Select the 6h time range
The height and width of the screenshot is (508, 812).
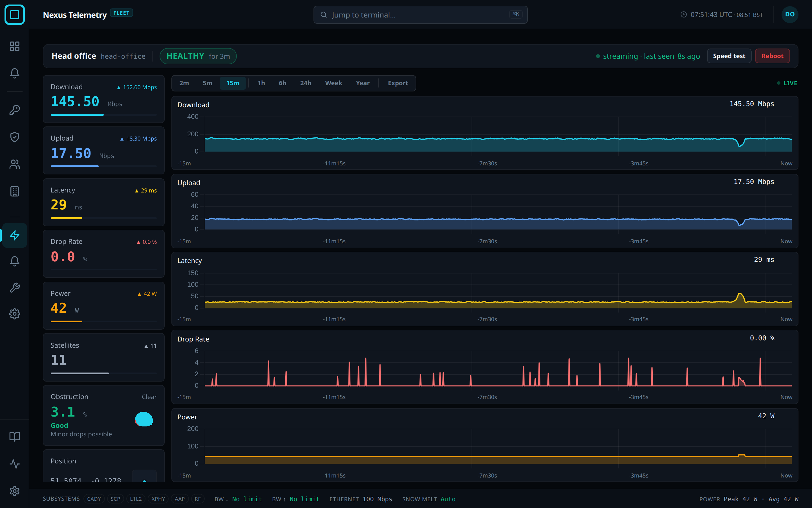[283, 83]
